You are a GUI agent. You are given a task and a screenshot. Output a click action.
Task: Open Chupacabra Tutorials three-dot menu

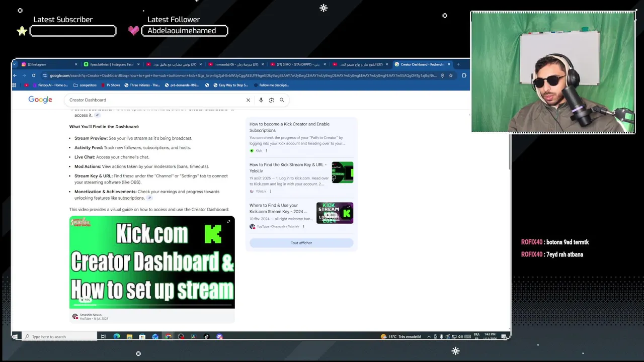(x=303, y=227)
